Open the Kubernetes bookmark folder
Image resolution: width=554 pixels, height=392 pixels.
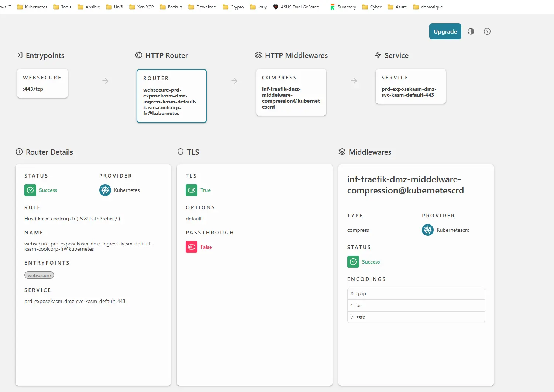(32, 7)
